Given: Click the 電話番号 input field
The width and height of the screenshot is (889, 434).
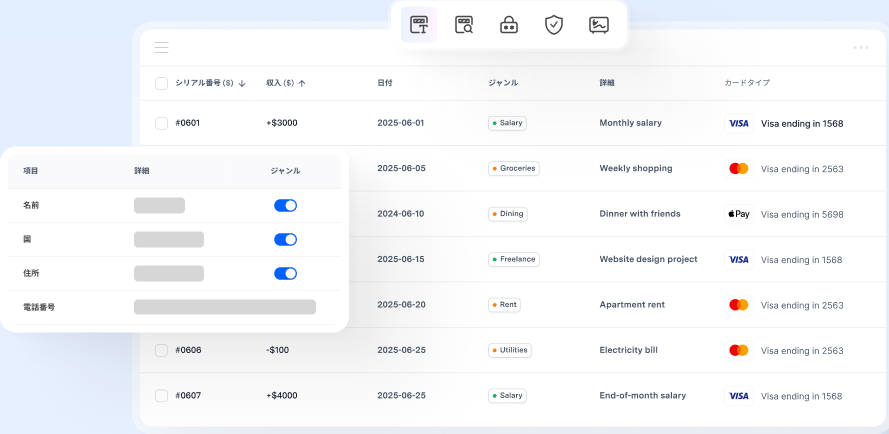Looking at the screenshot, I should 225,307.
